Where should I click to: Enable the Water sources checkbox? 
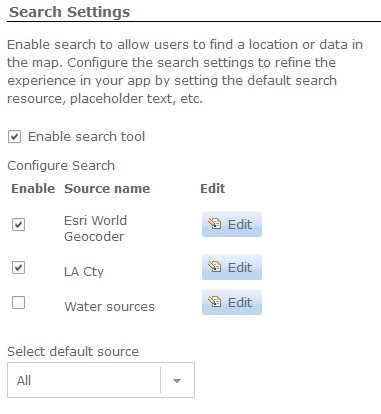click(x=18, y=302)
